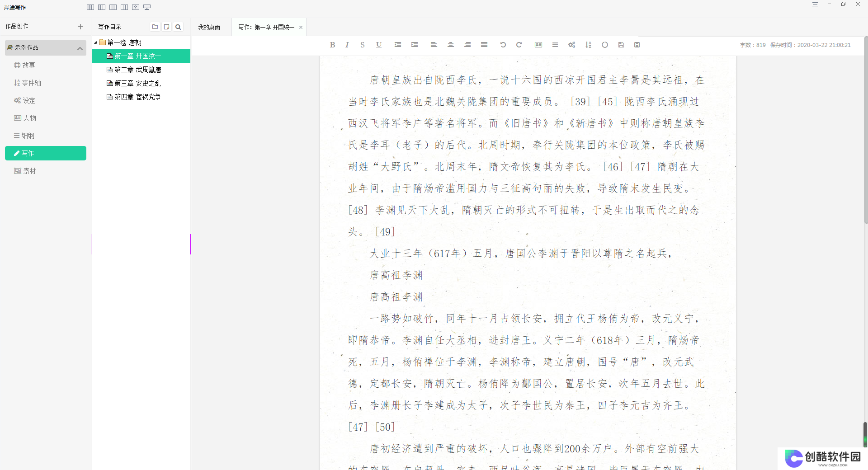Screen dimensions: 868x470
Task: Toggle bold formatting in the editor toolbar
Action: pyautogui.click(x=333, y=45)
